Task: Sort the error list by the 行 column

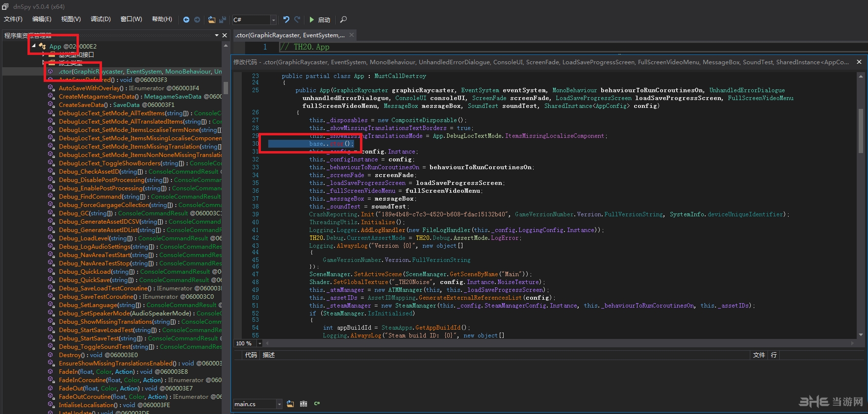Action: click(774, 355)
